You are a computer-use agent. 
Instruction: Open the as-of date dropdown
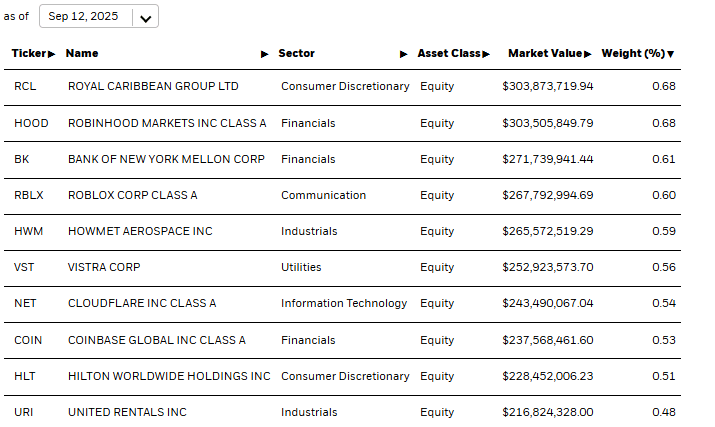[x=98, y=17]
